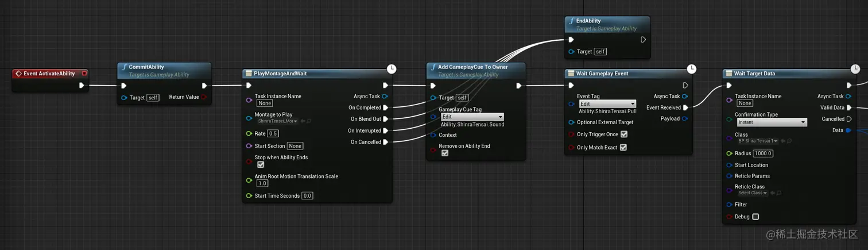Viewport: 868px width, 250px height.
Task: Click the Radius input pin
Action: click(729, 153)
